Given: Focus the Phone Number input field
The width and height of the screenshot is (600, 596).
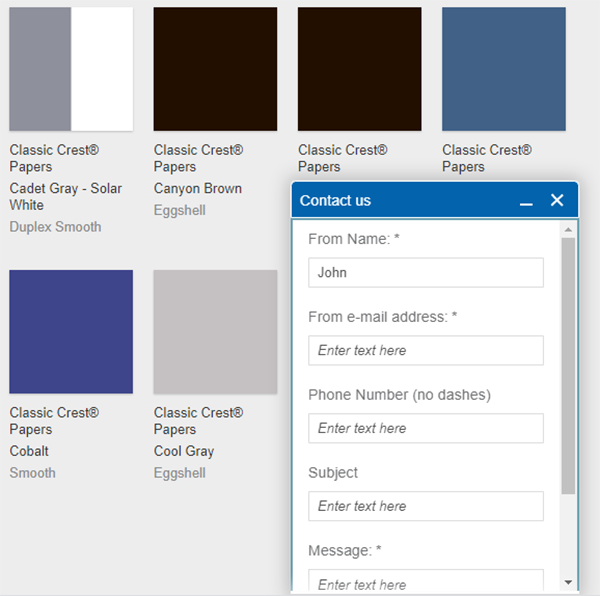Looking at the screenshot, I should (425, 428).
